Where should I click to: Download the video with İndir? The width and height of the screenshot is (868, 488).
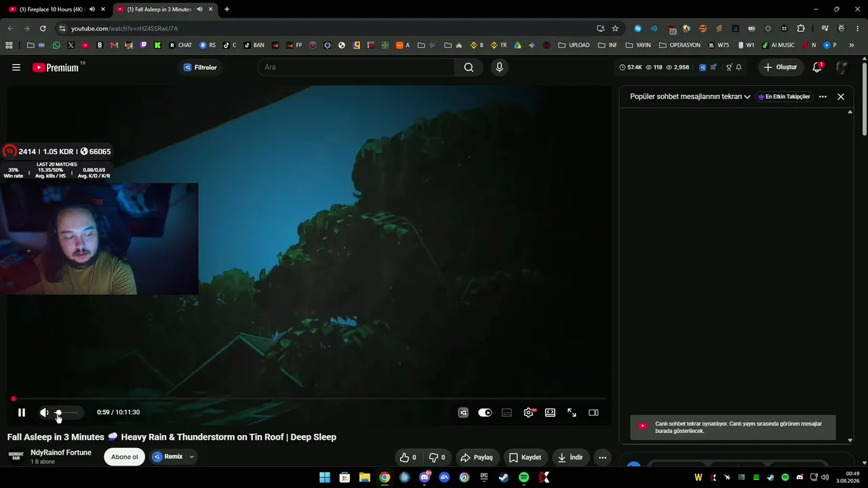tap(570, 457)
